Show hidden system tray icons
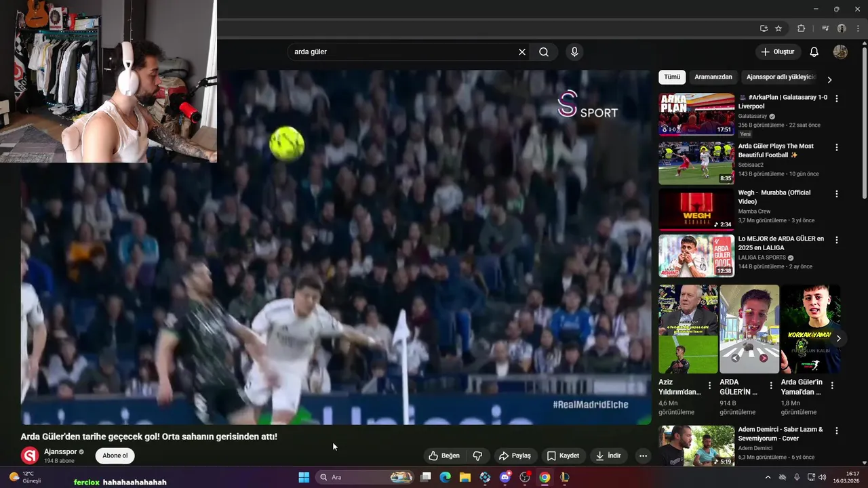Image resolution: width=868 pixels, height=488 pixels. pyautogui.click(x=768, y=477)
